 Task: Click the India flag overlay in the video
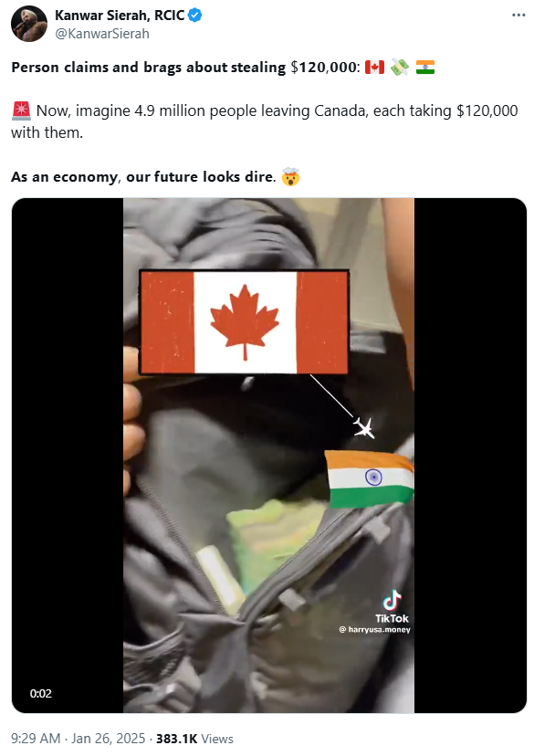(369, 478)
